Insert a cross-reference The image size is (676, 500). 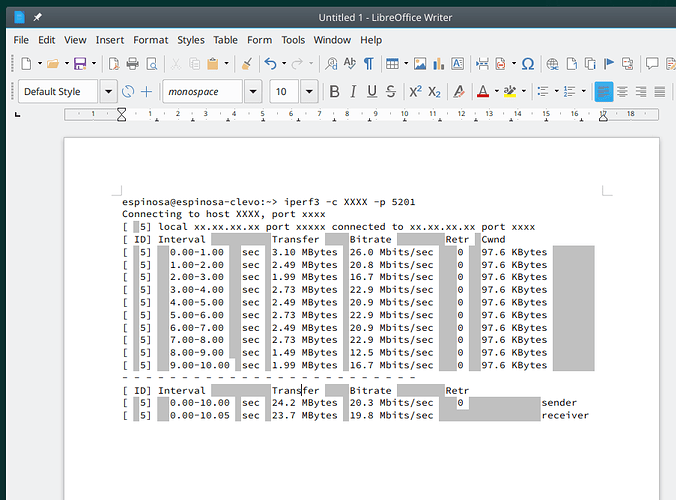point(628,64)
